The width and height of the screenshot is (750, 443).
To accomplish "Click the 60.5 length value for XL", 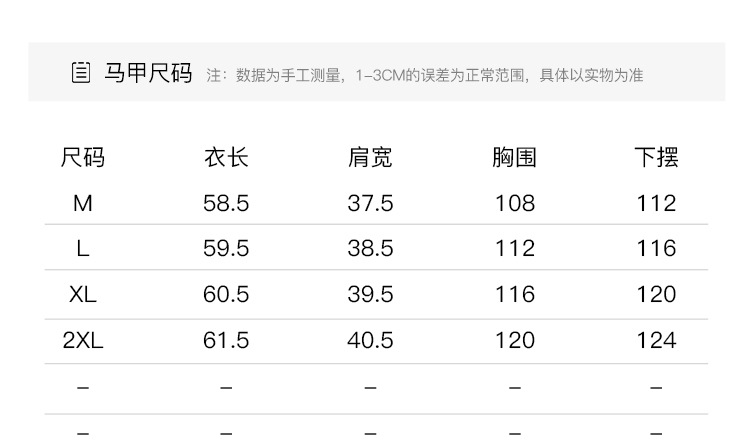I will [x=226, y=294].
